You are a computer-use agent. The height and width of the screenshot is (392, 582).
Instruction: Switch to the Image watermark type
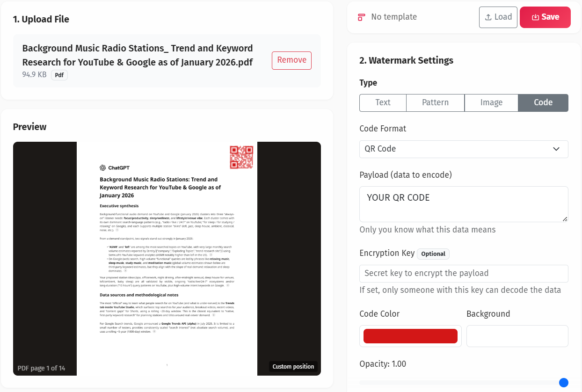click(491, 102)
